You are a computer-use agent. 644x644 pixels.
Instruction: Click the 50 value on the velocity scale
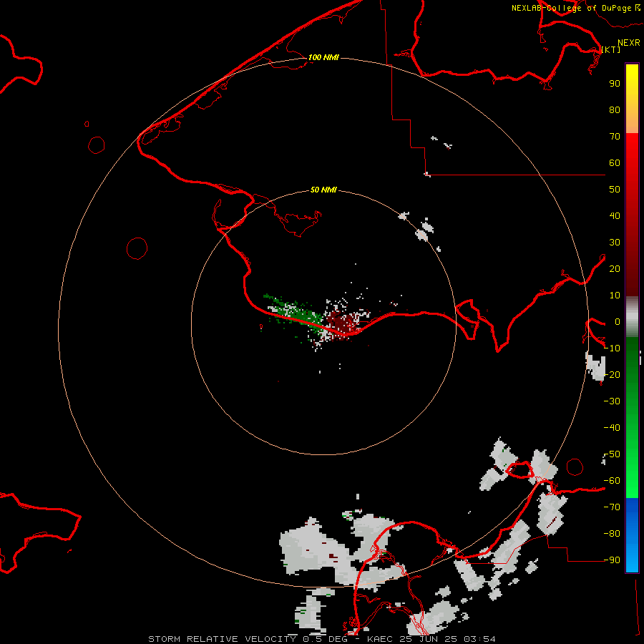(x=615, y=190)
